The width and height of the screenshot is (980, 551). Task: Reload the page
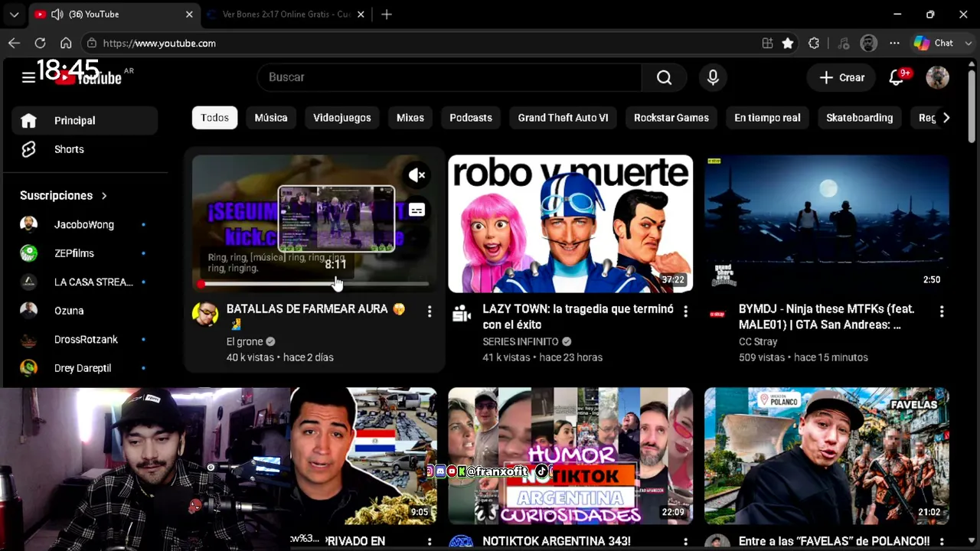[40, 44]
